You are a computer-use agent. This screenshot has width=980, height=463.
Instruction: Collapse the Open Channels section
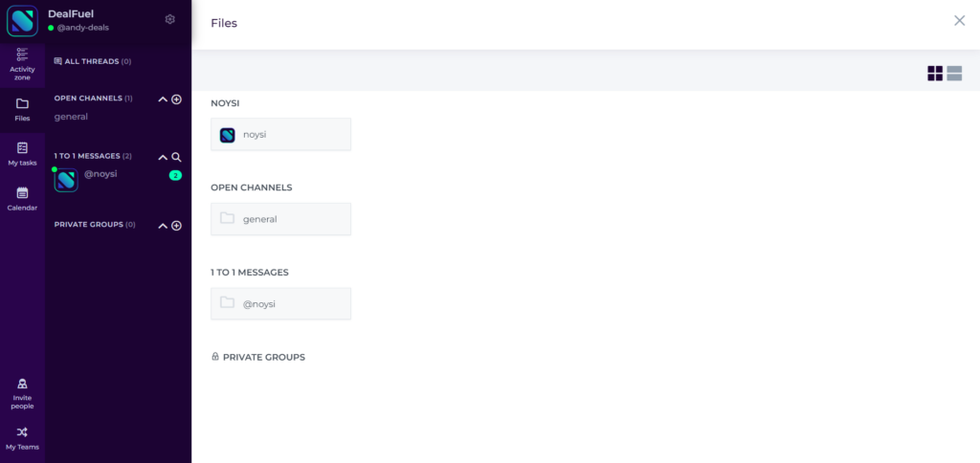pyautogui.click(x=163, y=99)
